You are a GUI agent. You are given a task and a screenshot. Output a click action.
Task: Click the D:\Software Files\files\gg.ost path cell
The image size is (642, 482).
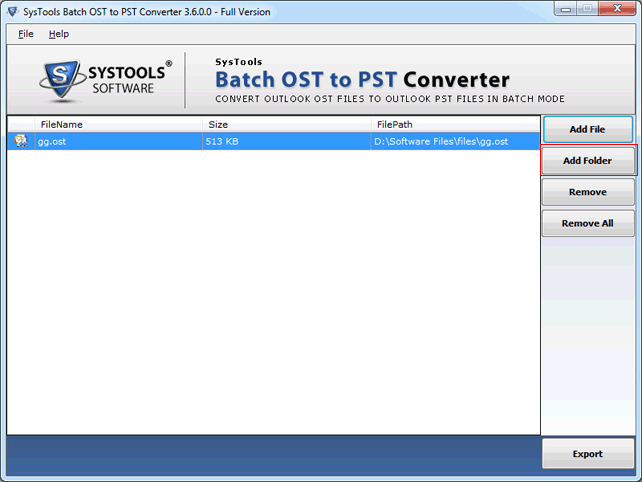pyautogui.click(x=441, y=141)
